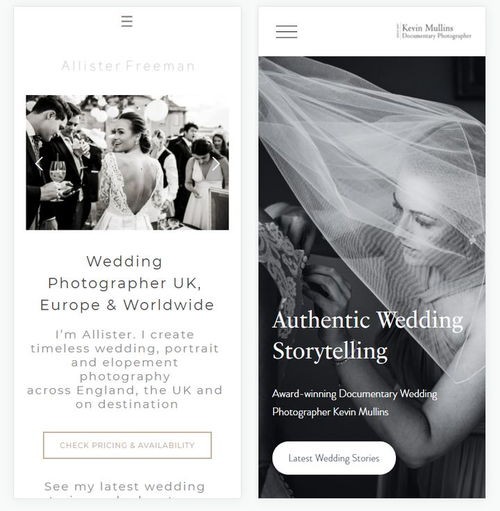The width and height of the screenshot is (500, 511).
Task: Click the Allister Freeman site title
Action: point(128,66)
